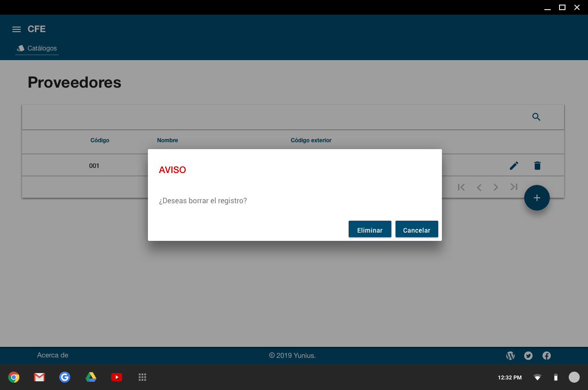
Task: Open the hamburger navigation menu
Action: pyautogui.click(x=17, y=29)
